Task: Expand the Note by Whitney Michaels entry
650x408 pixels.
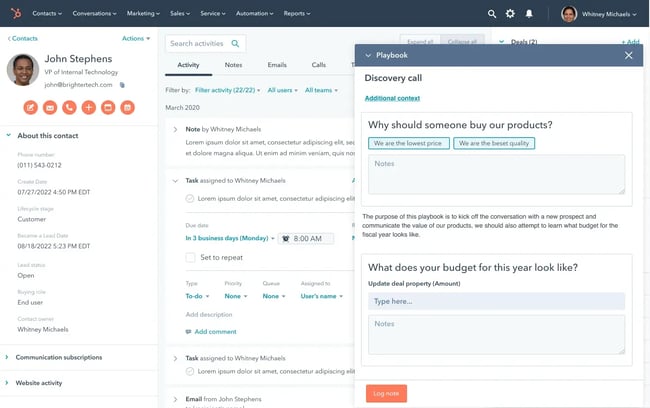Action: pyautogui.click(x=175, y=129)
